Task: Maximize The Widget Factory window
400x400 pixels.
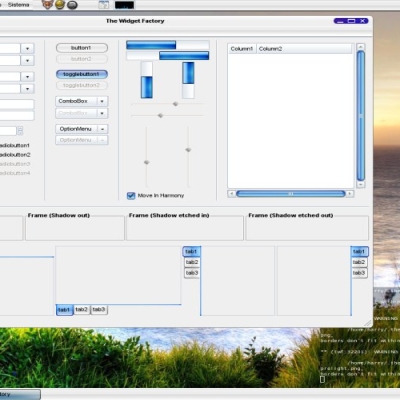Action: pyautogui.click(x=351, y=21)
